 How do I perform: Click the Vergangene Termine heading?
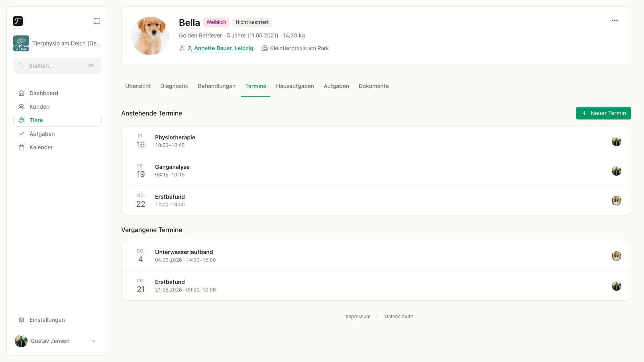click(x=151, y=230)
